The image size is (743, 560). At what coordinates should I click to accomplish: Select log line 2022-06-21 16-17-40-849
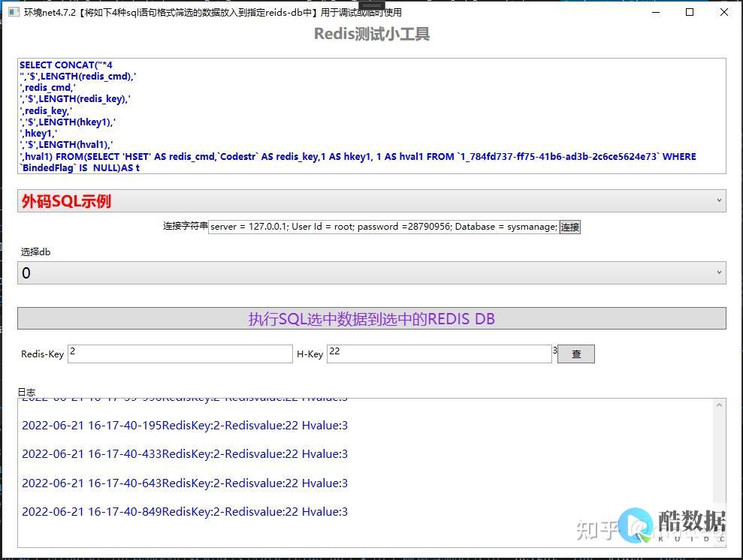click(x=185, y=512)
